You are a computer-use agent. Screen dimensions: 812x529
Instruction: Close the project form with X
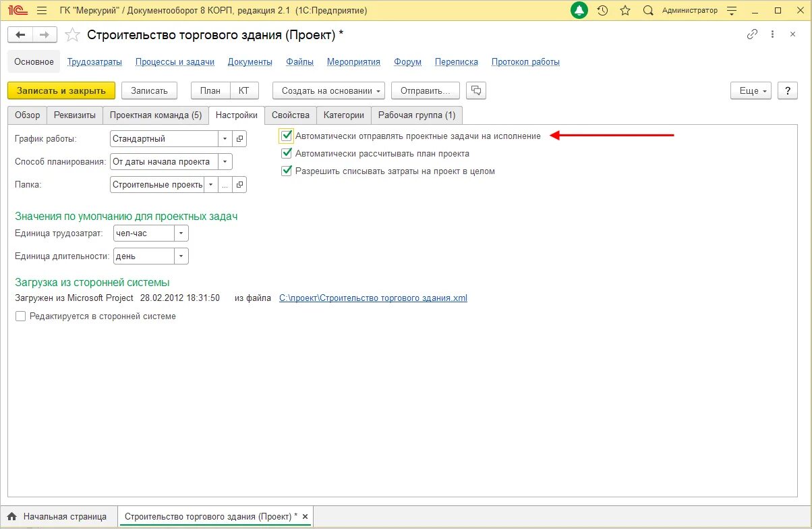pyautogui.click(x=792, y=34)
